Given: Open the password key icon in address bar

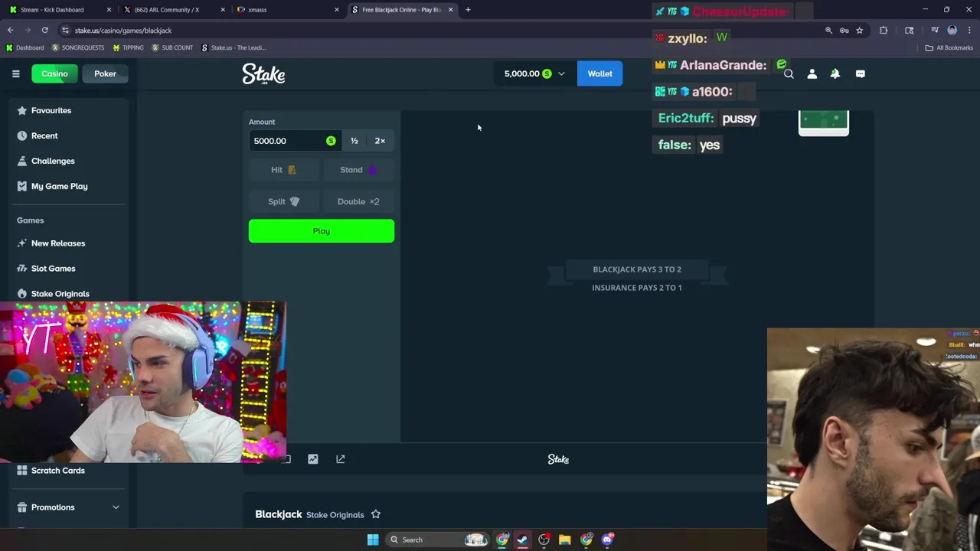Looking at the screenshot, I should [844, 31].
